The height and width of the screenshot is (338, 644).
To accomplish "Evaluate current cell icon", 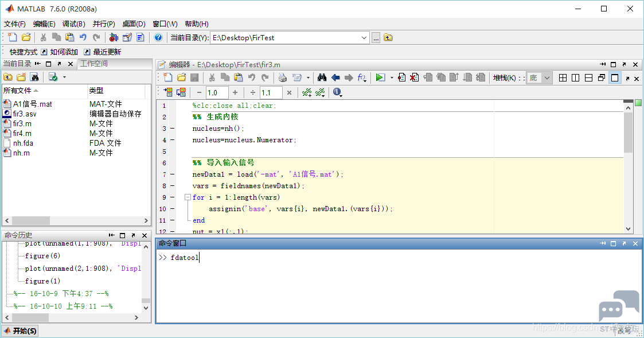I will pos(167,92).
